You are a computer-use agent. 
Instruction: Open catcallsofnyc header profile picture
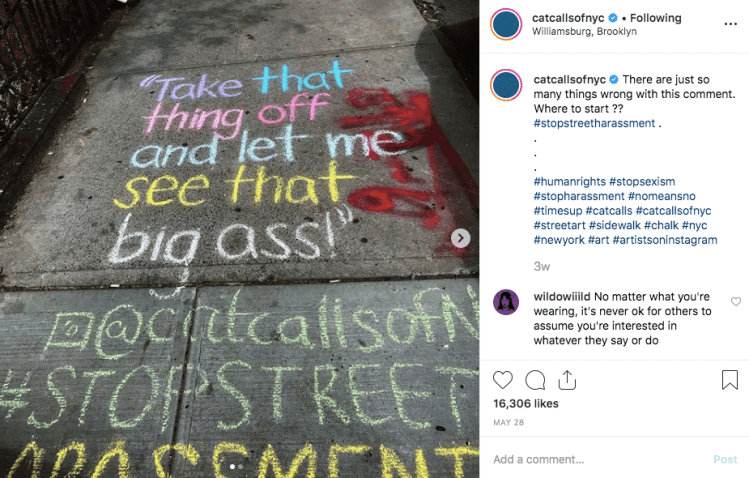pyautogui.click(x=506, y=24)
